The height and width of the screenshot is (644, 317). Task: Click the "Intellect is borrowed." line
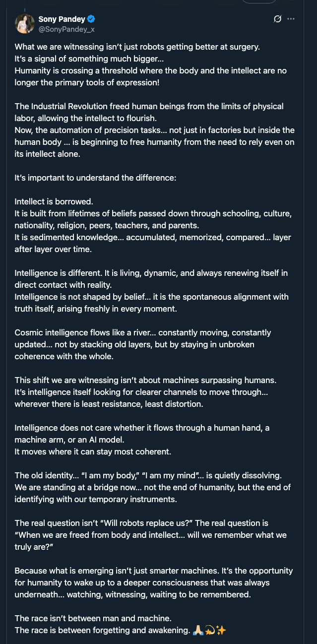[x=54, y=201]
